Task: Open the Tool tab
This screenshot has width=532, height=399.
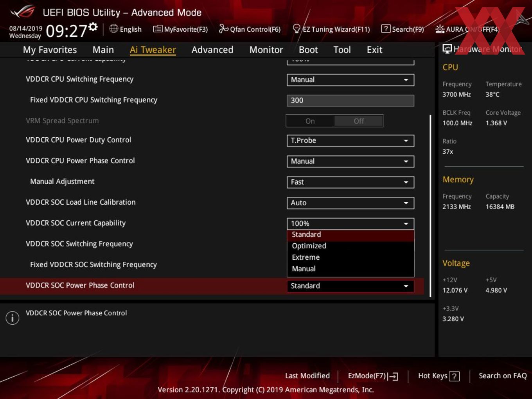Action: coord(342,50)
